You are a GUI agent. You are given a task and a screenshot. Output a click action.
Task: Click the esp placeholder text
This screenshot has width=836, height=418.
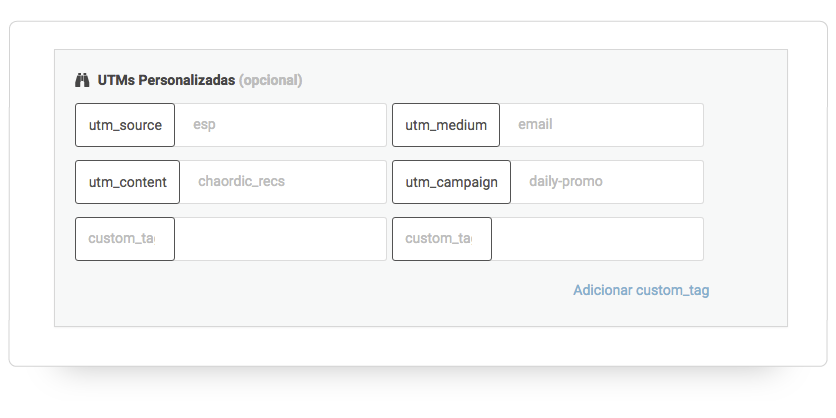[x=204, y=125]
